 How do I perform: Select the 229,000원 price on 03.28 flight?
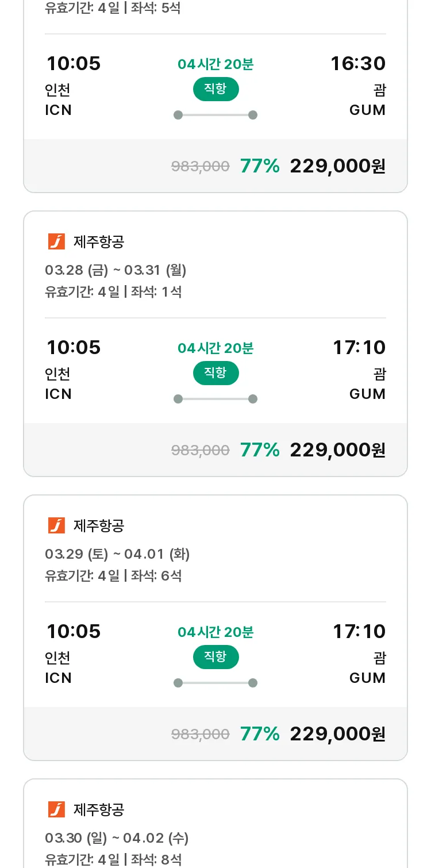(x=337, y=450)
